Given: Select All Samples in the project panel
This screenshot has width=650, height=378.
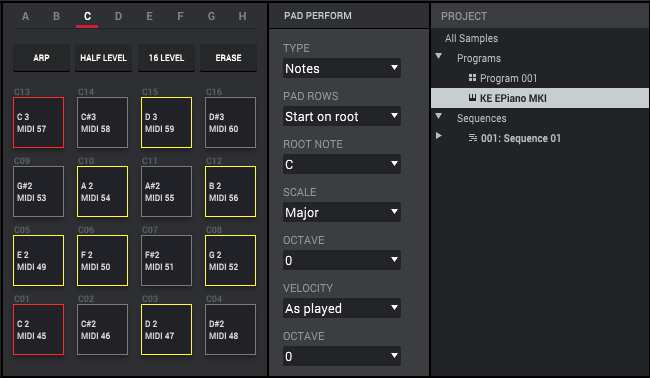Looking at the screenshot, I should 471,38.
